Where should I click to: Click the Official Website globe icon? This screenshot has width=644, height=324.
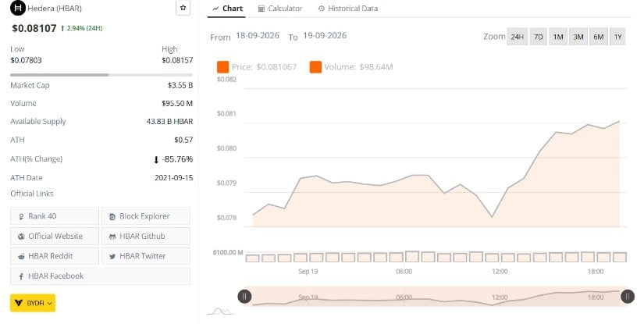click(21, 237)
